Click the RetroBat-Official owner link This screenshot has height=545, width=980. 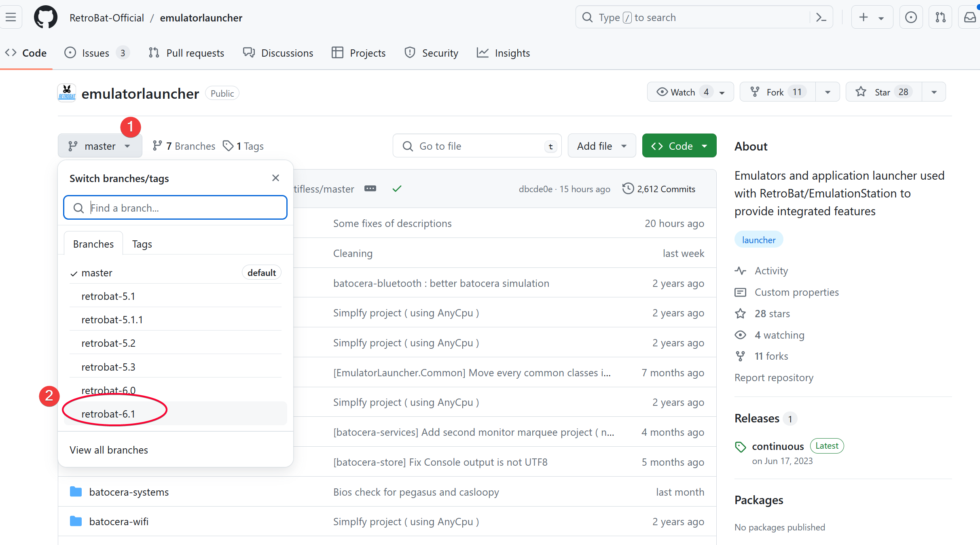tap(107, 18)
